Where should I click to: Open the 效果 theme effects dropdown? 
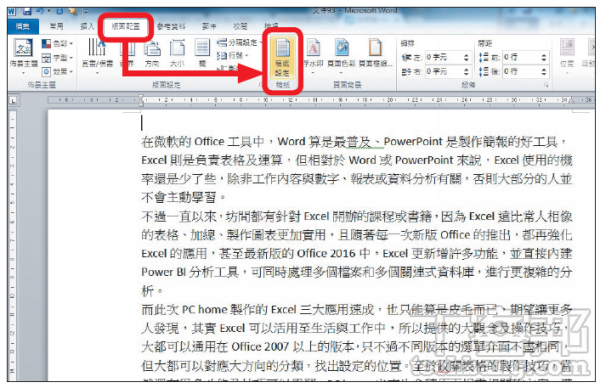pos(57,72)
